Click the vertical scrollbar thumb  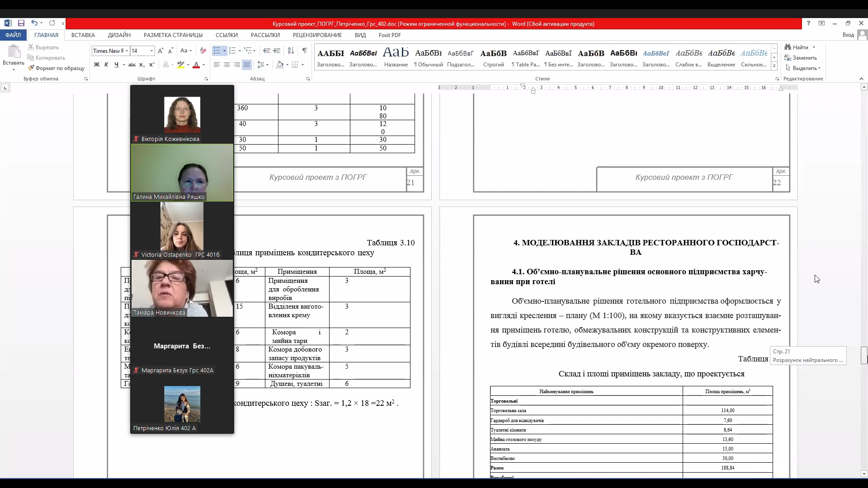click(864, 355)
